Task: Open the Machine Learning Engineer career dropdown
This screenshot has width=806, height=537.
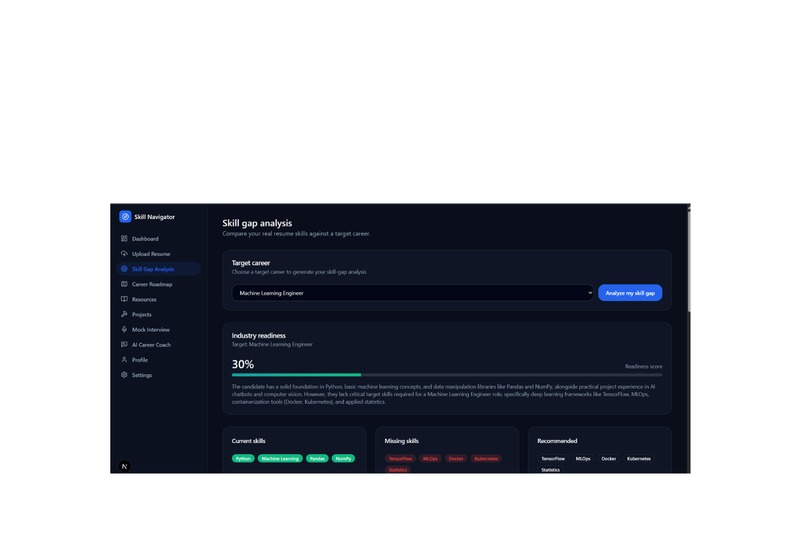Action: point(413,293)
